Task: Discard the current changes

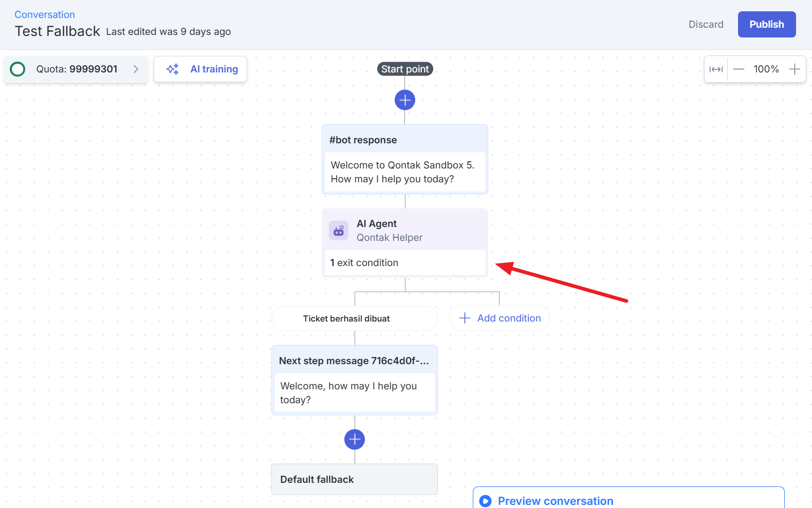Action: [706, 25]
